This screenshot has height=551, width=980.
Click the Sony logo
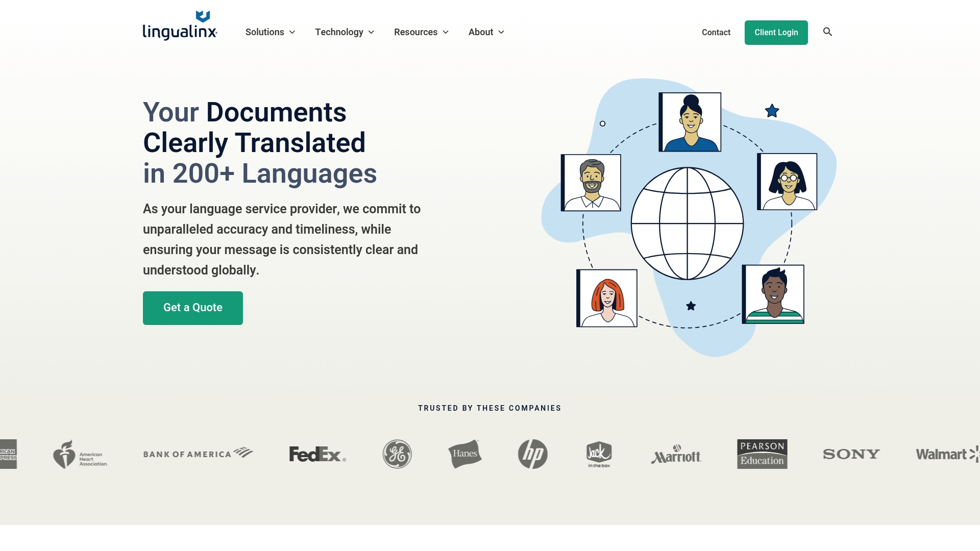850,454
